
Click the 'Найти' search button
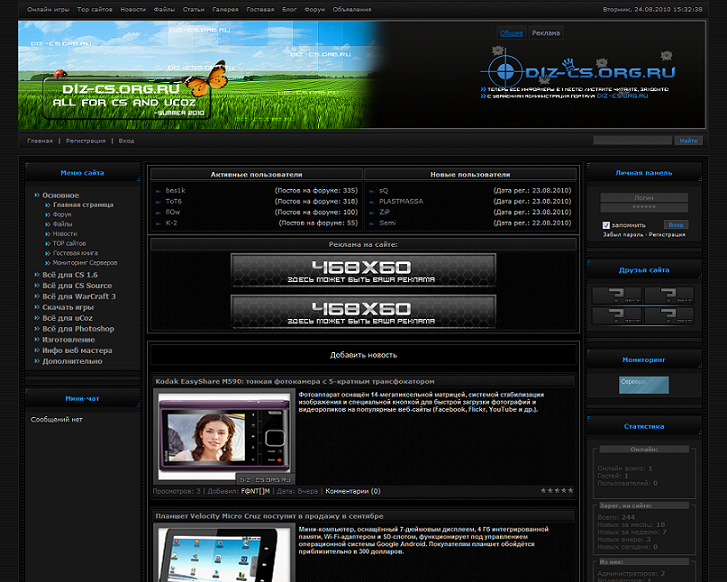pyautogui.click(x=689, y=141)
